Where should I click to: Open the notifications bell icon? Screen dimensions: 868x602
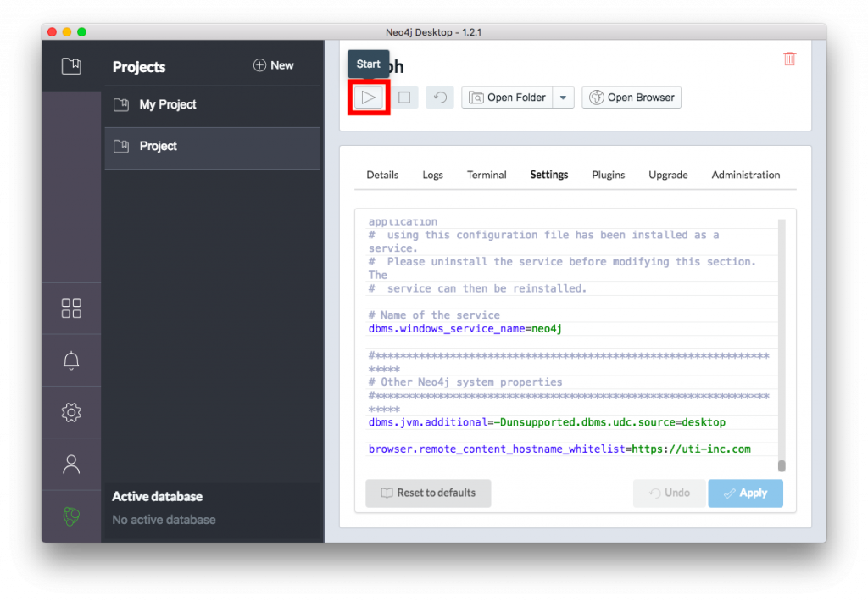[x=71, y=360]
